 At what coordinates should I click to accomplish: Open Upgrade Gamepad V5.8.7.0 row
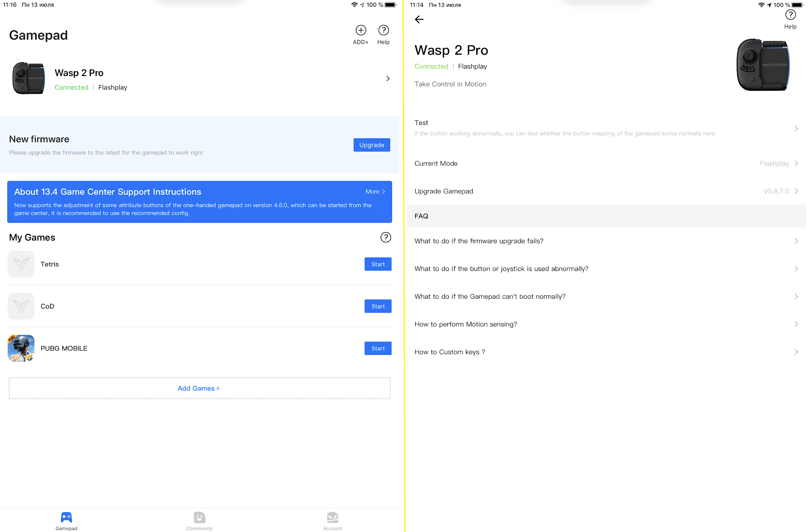point(606,191)
